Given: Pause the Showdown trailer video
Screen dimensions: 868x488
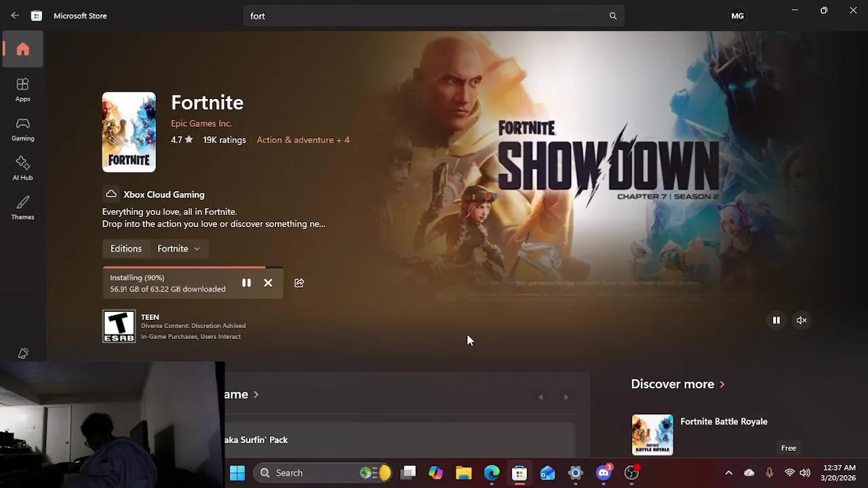Looking at the screenshot, I should pyautogui.click(x=776, y=320).
